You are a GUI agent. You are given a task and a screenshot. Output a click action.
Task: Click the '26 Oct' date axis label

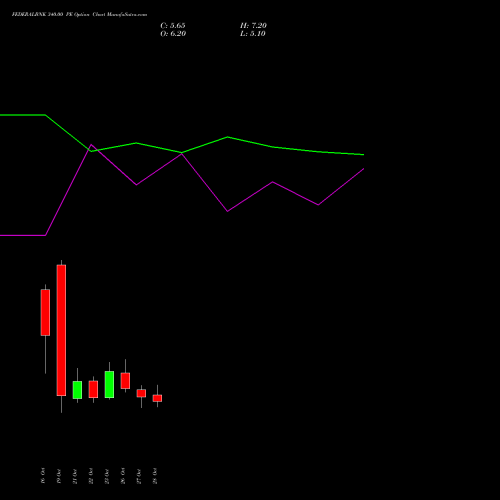[x=123, y=476]
